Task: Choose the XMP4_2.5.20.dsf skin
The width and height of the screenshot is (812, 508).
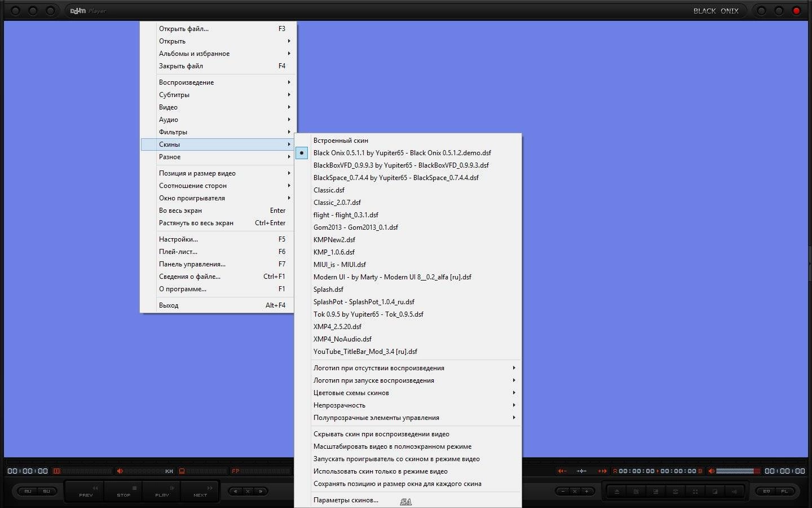Action: tap(408, 327)
